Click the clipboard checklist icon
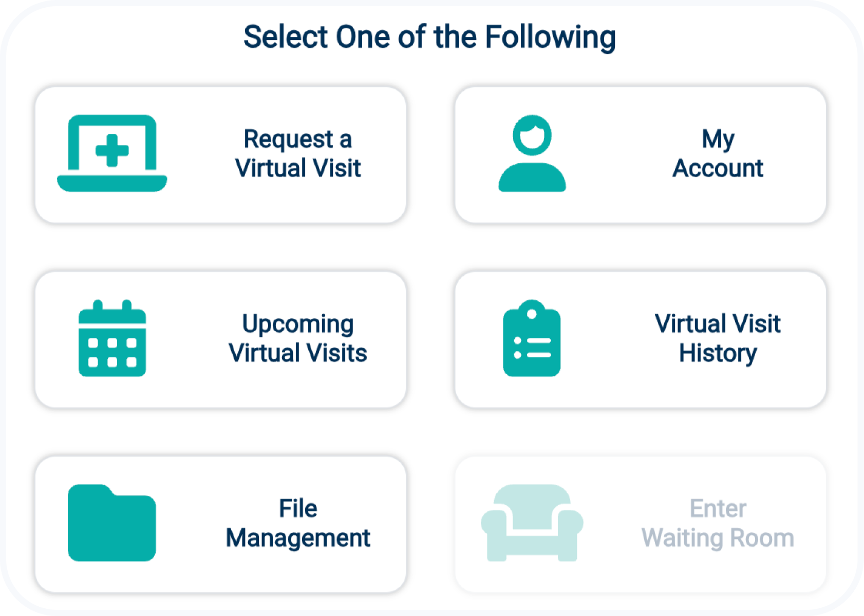This screenshot has width=864, height=616. [532, 338]
